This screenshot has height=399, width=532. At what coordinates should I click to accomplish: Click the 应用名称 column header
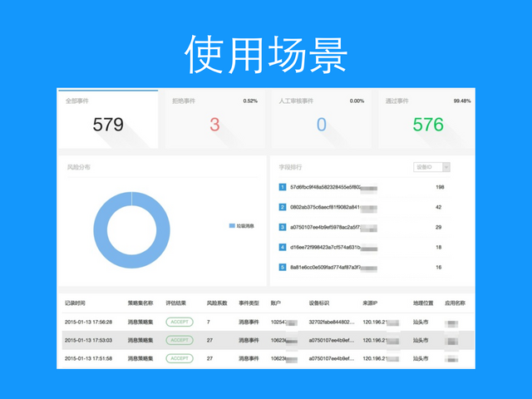(x=455, y=303)
